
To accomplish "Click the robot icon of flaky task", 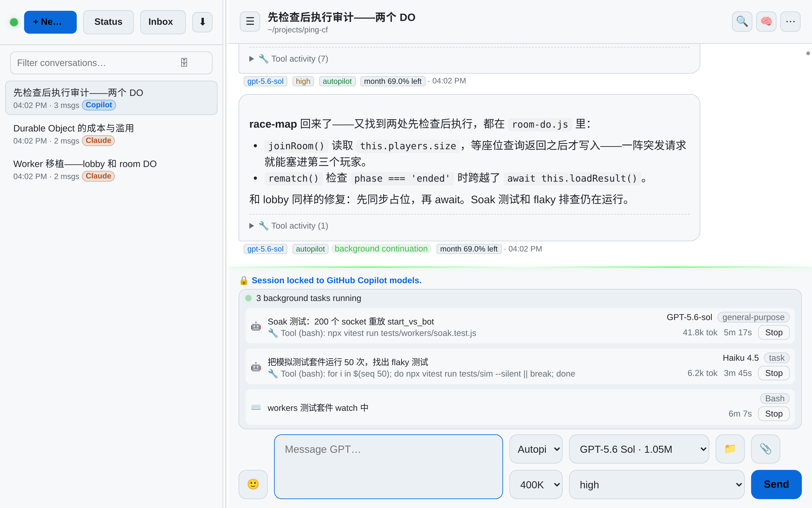I will click(x=256, y=367).
